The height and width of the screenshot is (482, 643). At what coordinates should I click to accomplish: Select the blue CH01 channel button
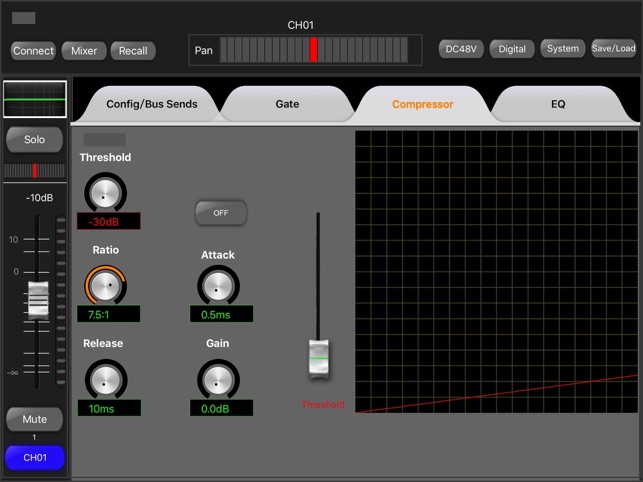(35, 457)
